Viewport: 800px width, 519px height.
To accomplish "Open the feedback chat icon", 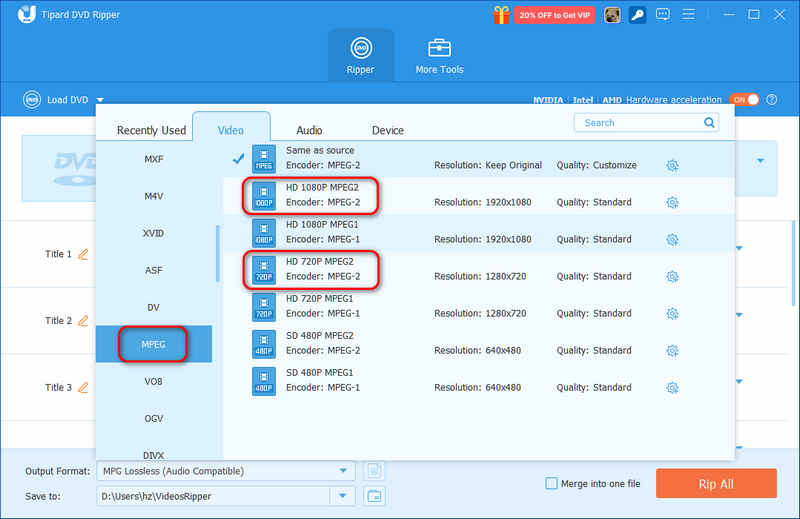I will 663,14.
